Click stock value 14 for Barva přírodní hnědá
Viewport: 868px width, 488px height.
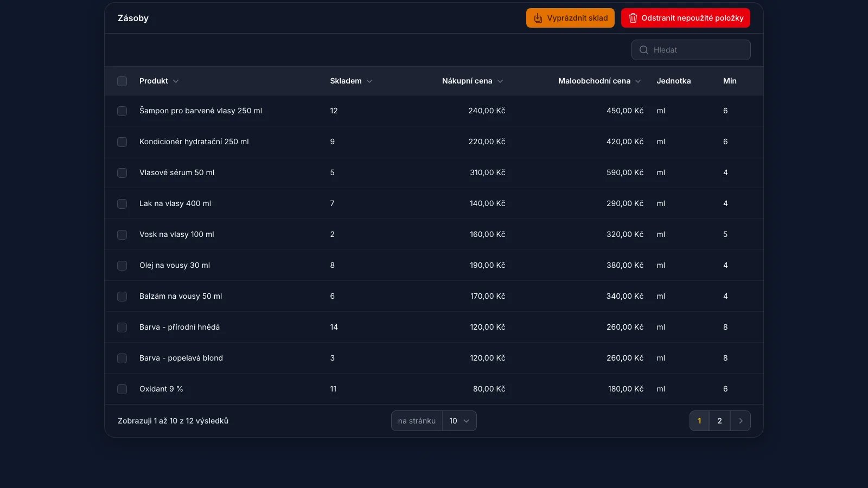334,327
